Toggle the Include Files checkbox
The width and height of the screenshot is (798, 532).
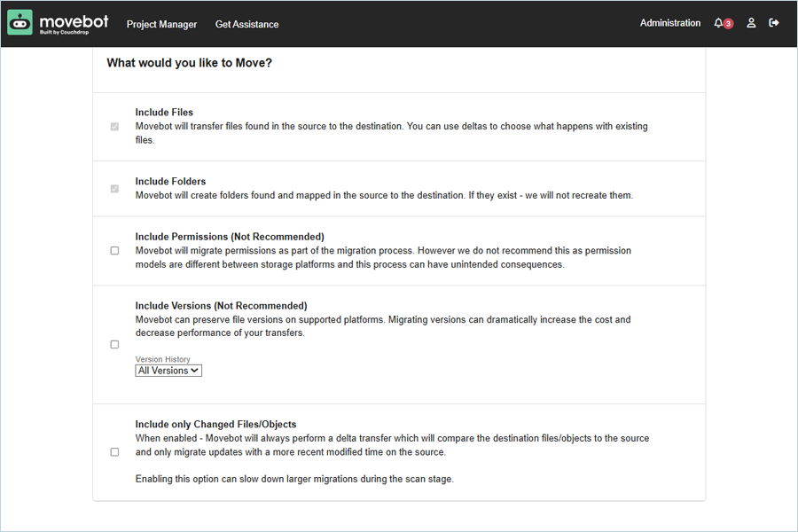coord(114,127)
